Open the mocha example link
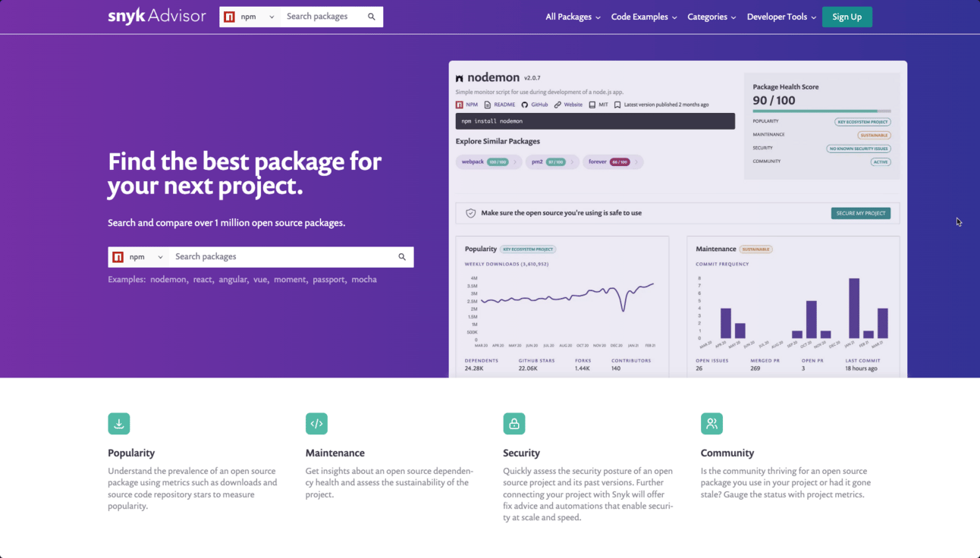Image resolution: width=980 pixels, height=558 pixels. [x=364, y=280]
